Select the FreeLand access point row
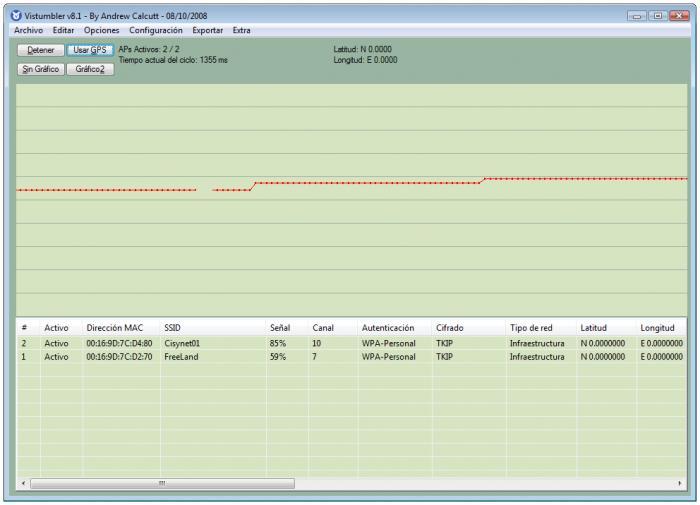700x505 pixels. pyautogui.click(x=351, y=357)
